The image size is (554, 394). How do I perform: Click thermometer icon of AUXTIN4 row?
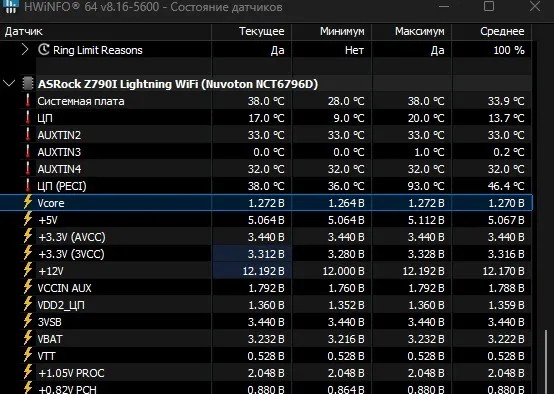click(x=28, y=169)
